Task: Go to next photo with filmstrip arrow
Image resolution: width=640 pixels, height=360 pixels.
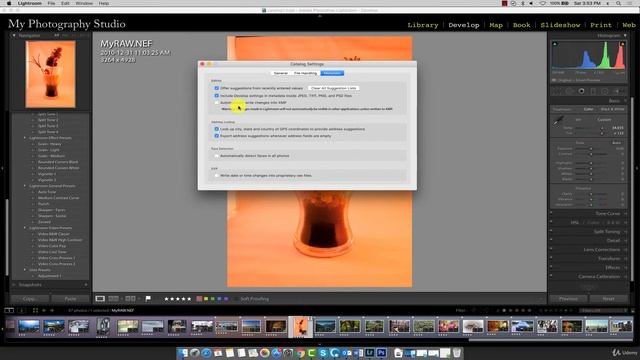Action: 52,311
